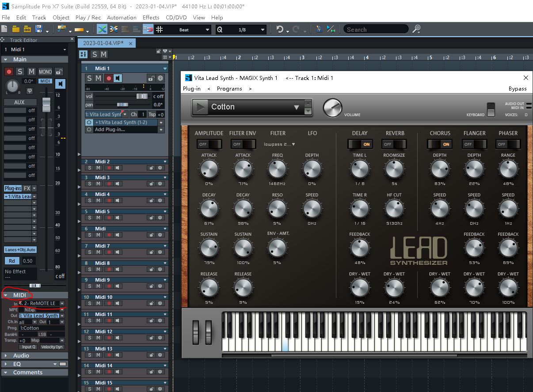Click the metronome icon in main toolbar

pos(319,29)
